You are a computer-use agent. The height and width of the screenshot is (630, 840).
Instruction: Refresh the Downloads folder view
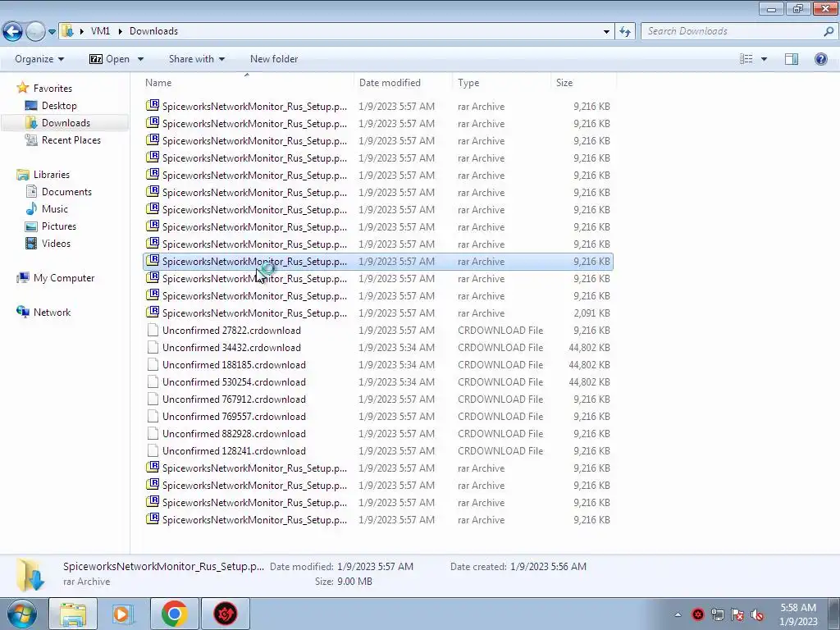point(624,32)
